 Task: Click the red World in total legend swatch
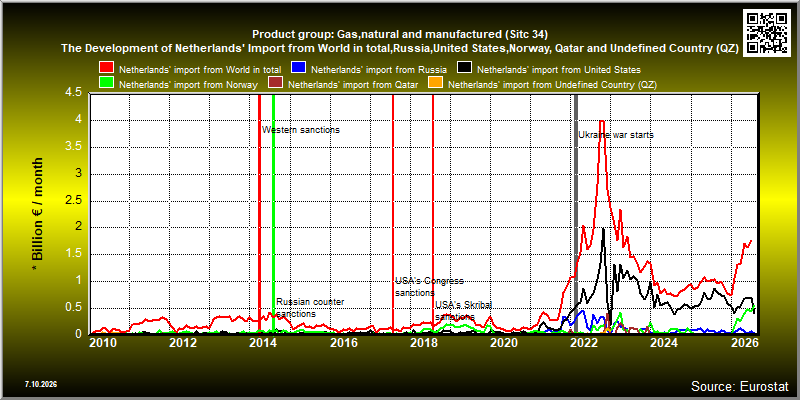pos(107,69)
